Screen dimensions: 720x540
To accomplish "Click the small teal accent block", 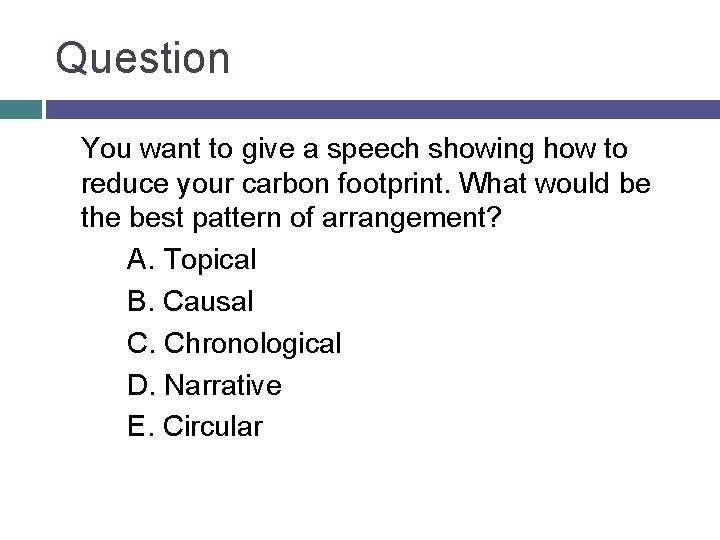I will (x=20, y=109).
